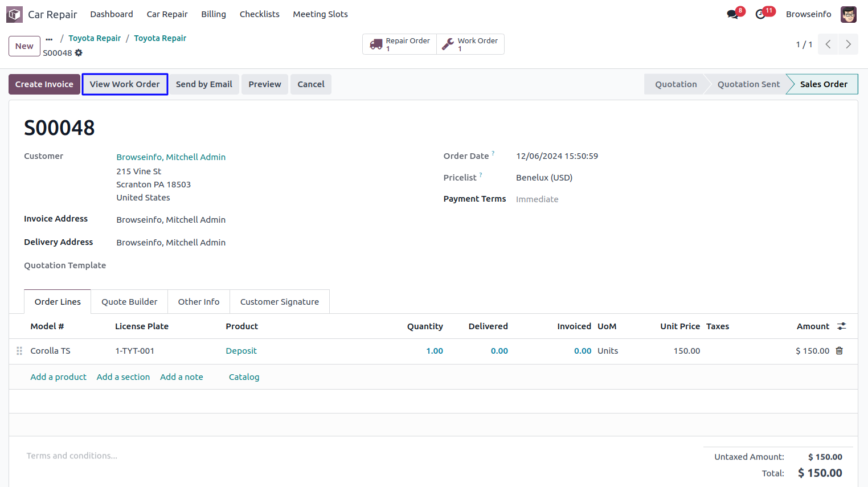Screen dimensions: 868x487
Task: Open column settings adjust icon
Action: [x=841, y=326]
